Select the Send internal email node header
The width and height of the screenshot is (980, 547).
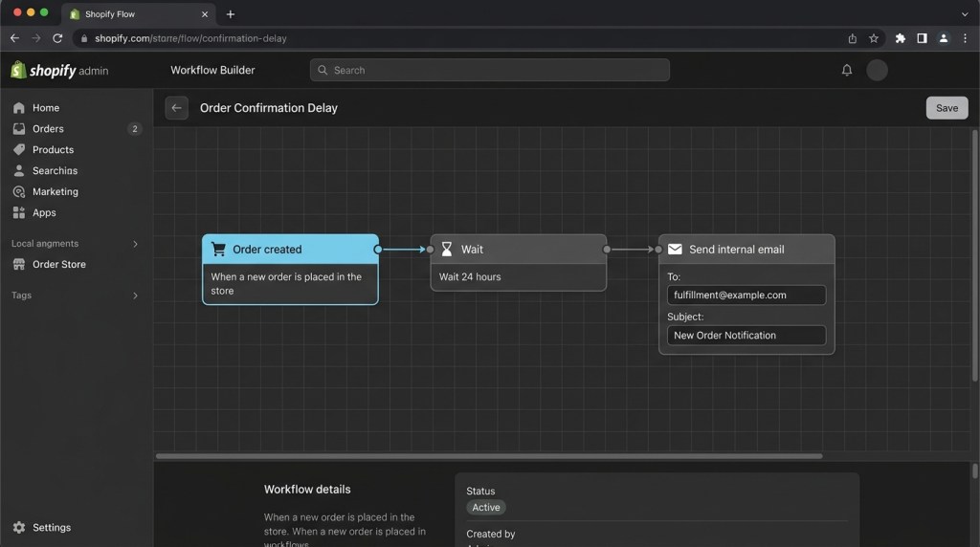[746, 250]
